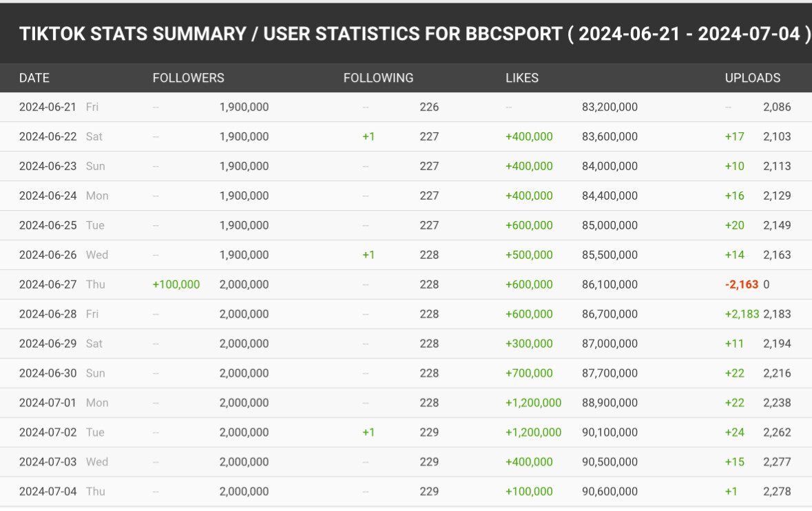The width and height of the screenshot is (812, 511).
Task: Click the red -2,163 uploads value
Action: (x=741, y=284)
